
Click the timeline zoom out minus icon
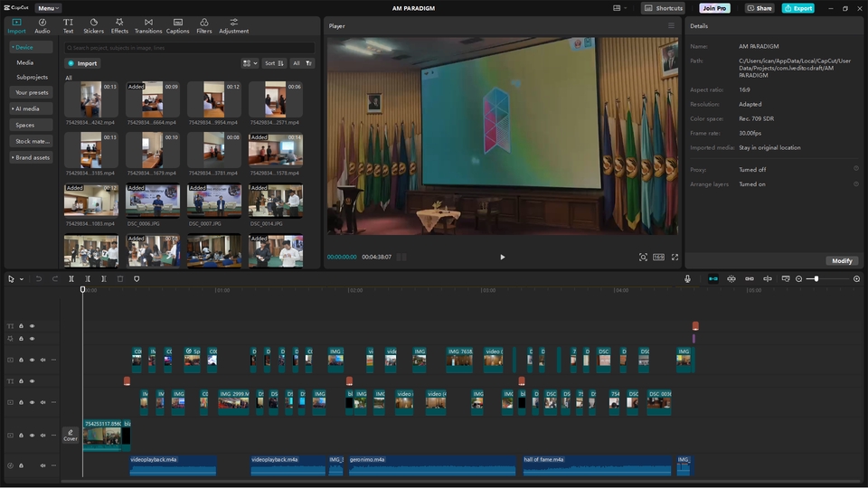click(x=798, y=279)
